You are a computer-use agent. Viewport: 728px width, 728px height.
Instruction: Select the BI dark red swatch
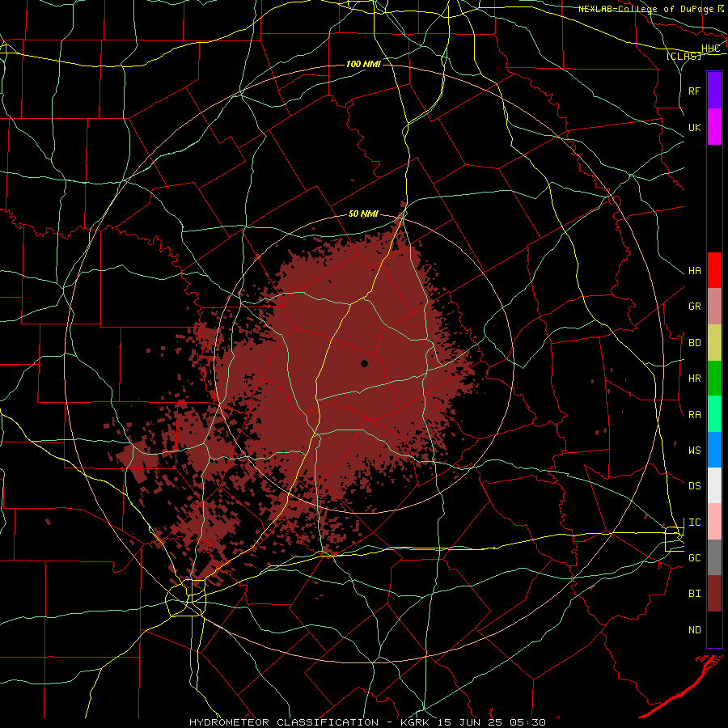(x=714, y=594)
